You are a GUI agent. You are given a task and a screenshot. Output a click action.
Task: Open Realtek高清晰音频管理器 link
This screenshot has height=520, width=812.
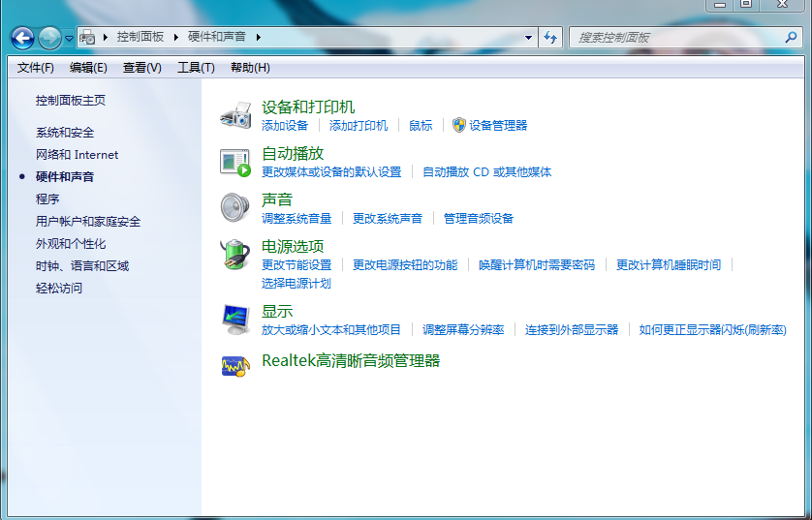(351, 360)
